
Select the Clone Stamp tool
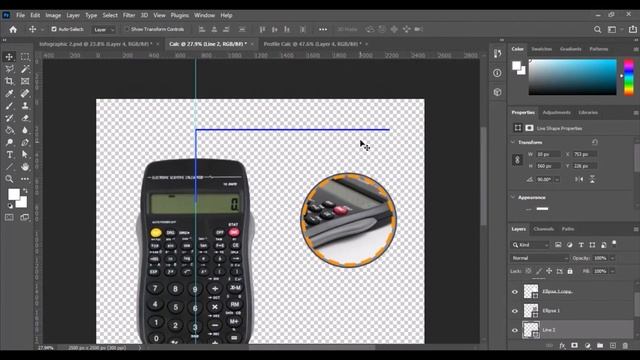25,106
